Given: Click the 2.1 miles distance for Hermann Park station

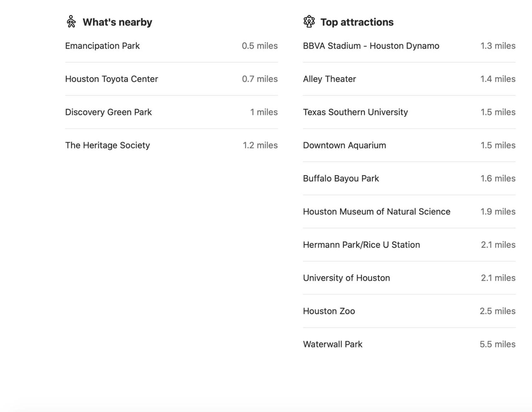Looking at the screenshot, I should click(x=498, y=245).
